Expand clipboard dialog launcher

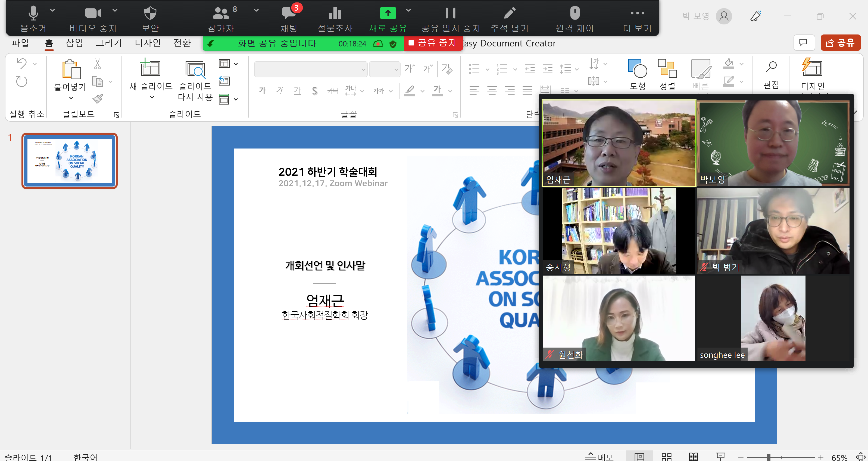(117, 115)
